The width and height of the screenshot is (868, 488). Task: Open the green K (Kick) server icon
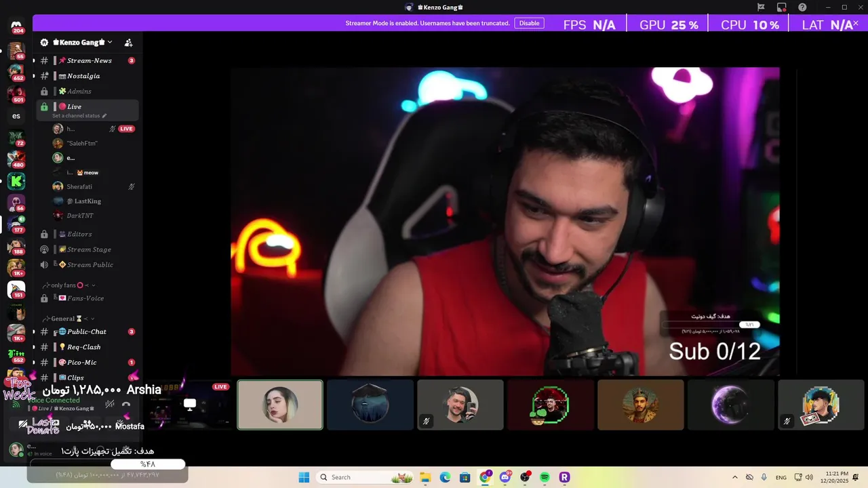(x=16, y=181)
